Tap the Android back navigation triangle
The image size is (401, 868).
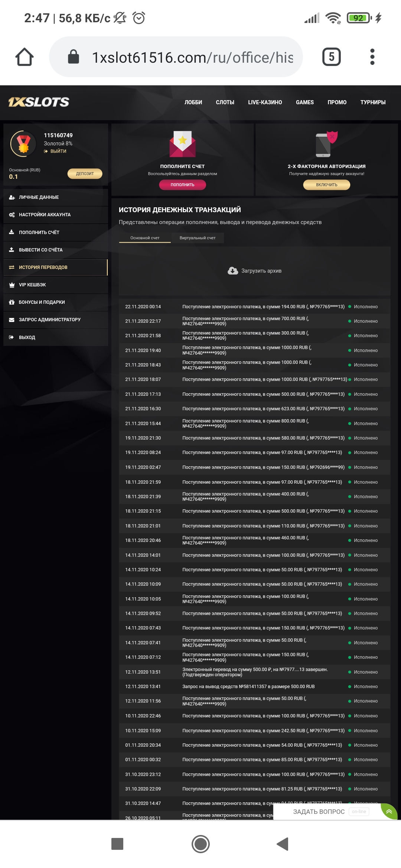[283, 844]
